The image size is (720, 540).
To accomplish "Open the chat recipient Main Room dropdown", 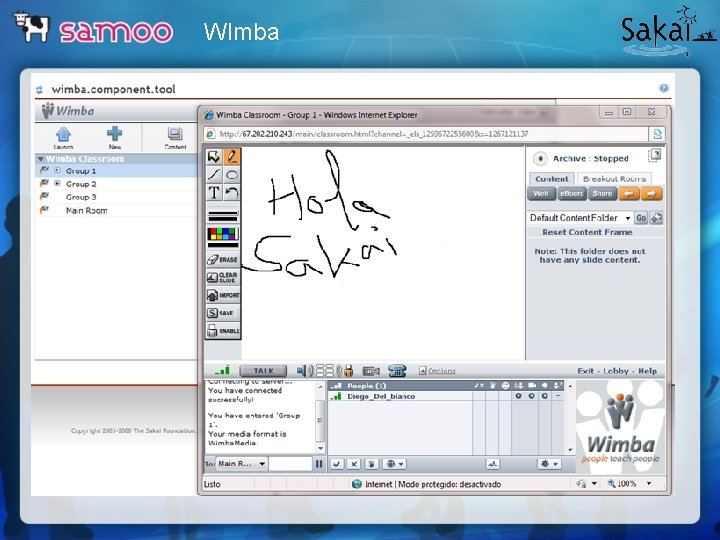I will [242, 464].
